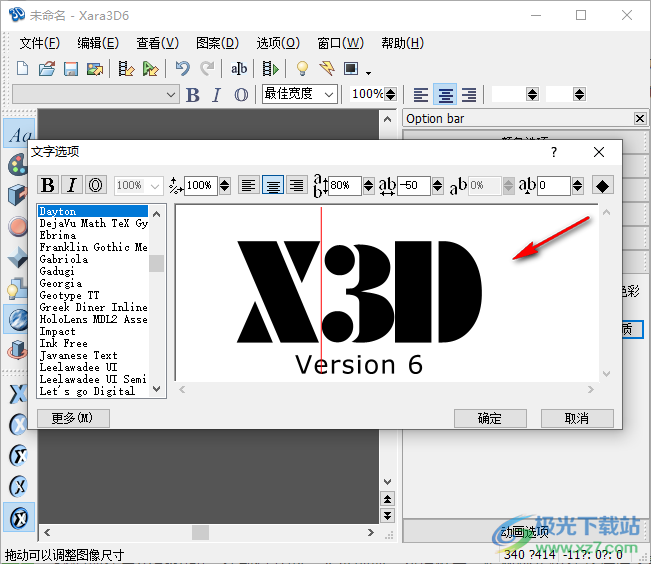651x564 pixels.
Task: Open the 编辑(E) menu
Action: pyautogui.click(x=98, y=43)
